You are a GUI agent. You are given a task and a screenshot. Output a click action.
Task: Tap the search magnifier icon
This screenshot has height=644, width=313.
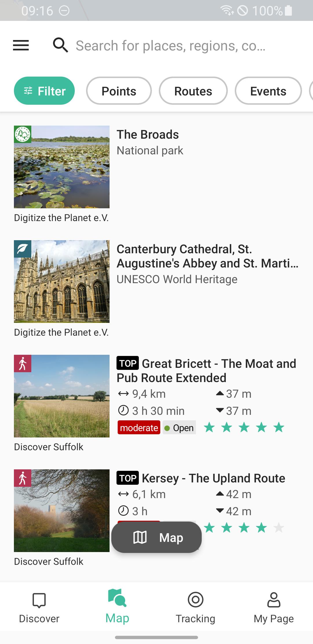60,45
